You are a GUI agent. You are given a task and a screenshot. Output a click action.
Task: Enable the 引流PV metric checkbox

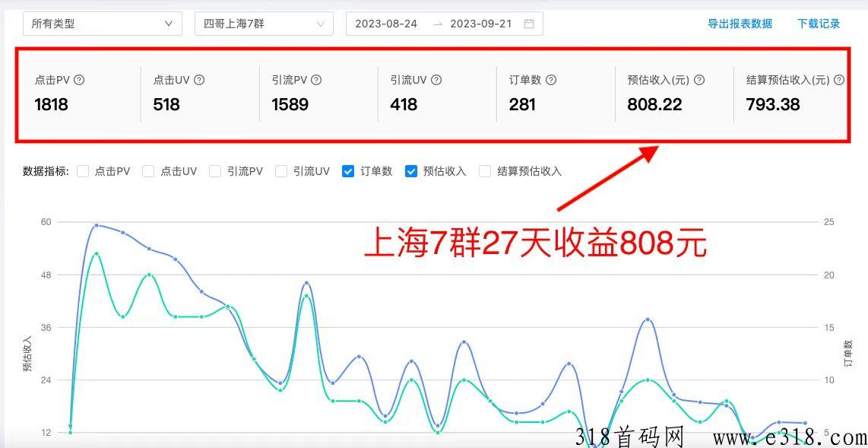point(215,171)
